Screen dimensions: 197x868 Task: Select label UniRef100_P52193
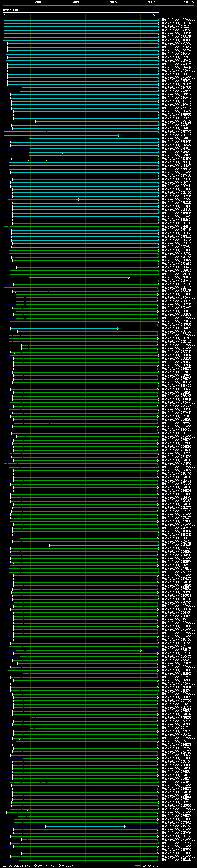tap(177, 721)
